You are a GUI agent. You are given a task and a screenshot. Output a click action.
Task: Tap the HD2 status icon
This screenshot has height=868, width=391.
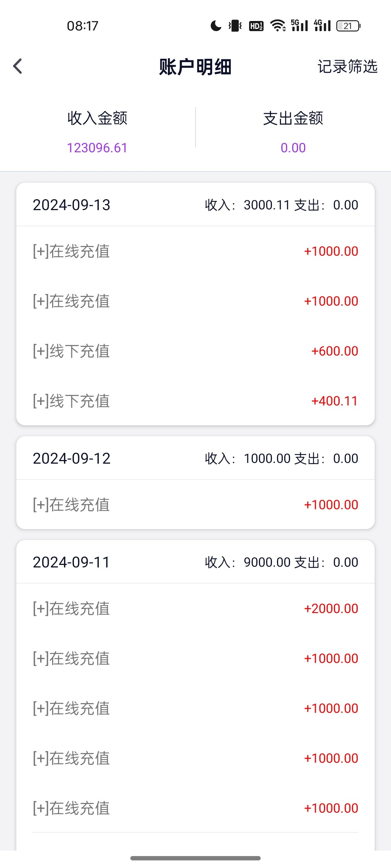coord(256,26)
